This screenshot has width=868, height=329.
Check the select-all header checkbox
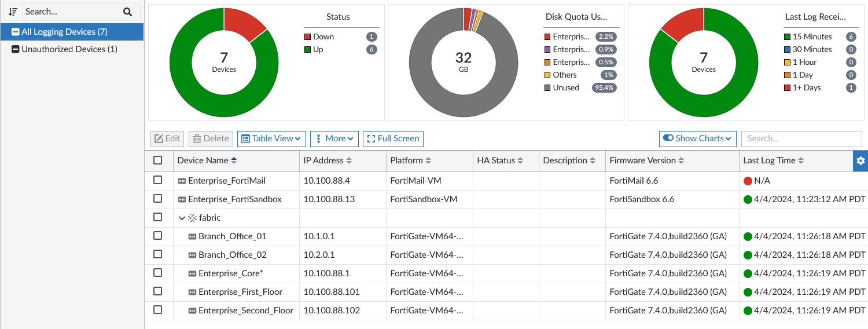[157, 160]
